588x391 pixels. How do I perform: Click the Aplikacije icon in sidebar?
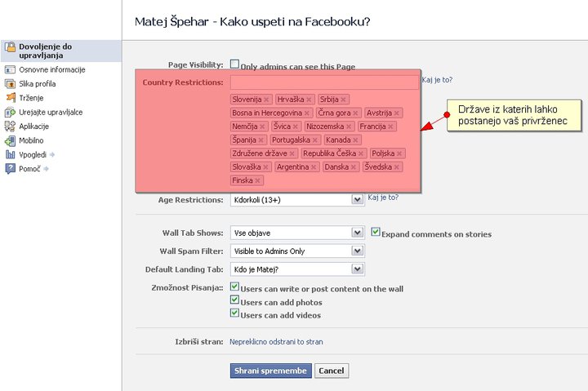10,127
